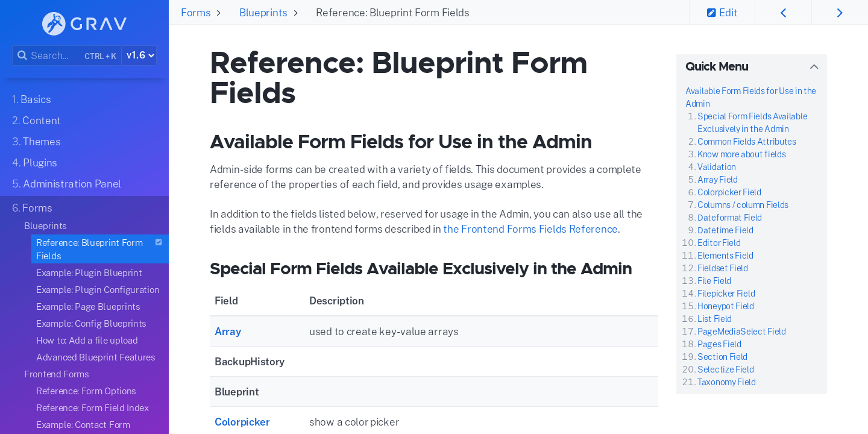The width and height of the screenshot is (868, 434).
Task: Open Reference: Form Options sidebar item
Action: [86, 391]
